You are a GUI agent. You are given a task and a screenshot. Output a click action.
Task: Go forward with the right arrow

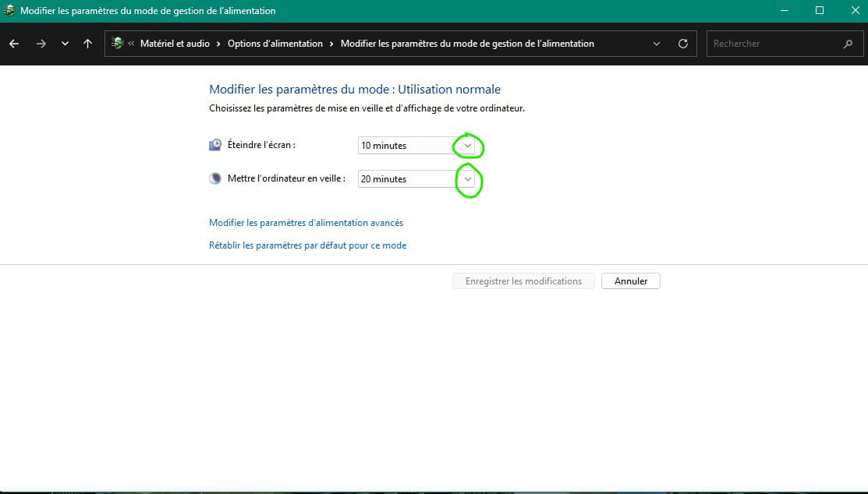[x=41, y=44]
